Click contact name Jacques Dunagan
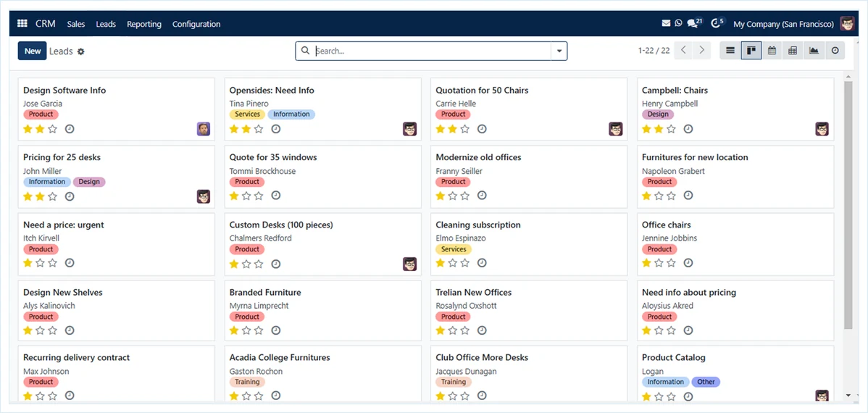Viewport: 868px width, 413px height. (466, 372)
